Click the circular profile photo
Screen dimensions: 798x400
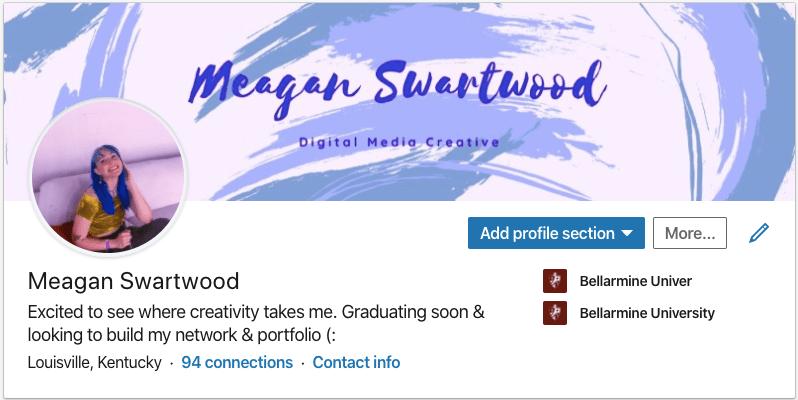tap(108, 176)
